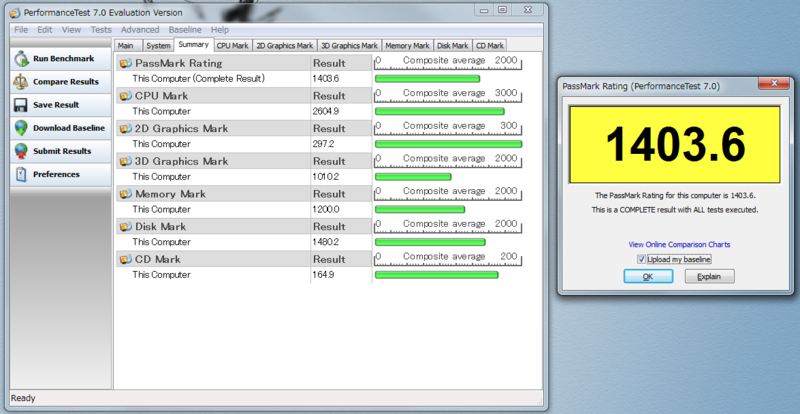Viewport: 800px width, 414px height.
Task: Open the Edit menu
Action: point(45,30)
